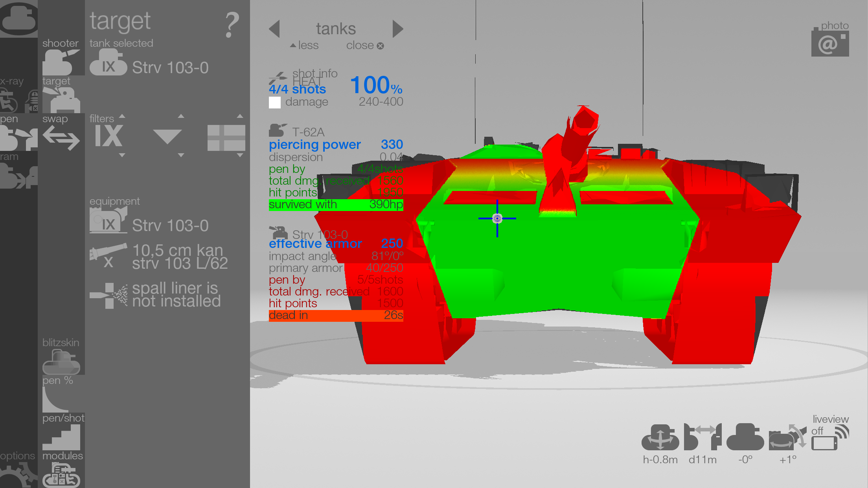Open the tank home icon
The width and height of the screenshot is (868, 488).
point(18,19)
